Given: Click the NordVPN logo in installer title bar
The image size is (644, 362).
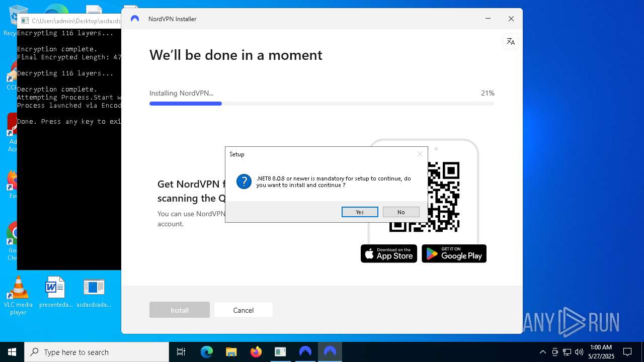Looking at the screenshot, I should pos(135,19).
